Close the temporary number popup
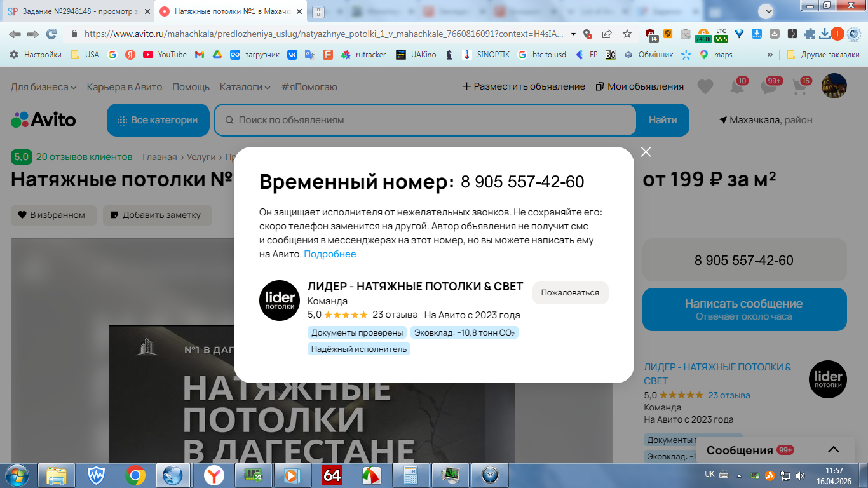This screenshot has height=488, width=868. 646,152
